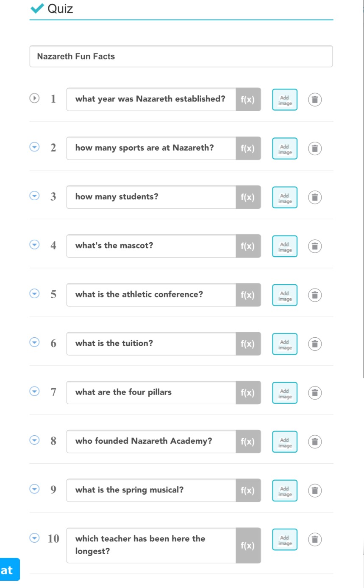Add image to athletic conference question

click(x=285, y=295)
